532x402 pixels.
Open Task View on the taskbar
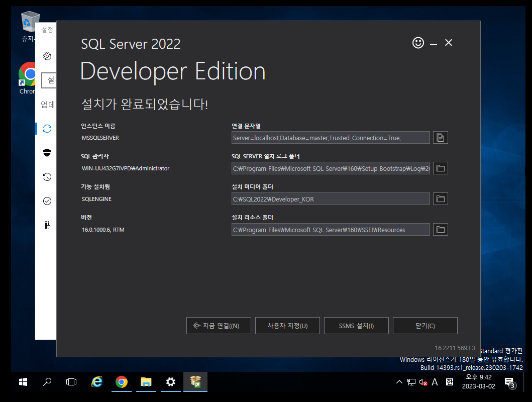[71, 382]
